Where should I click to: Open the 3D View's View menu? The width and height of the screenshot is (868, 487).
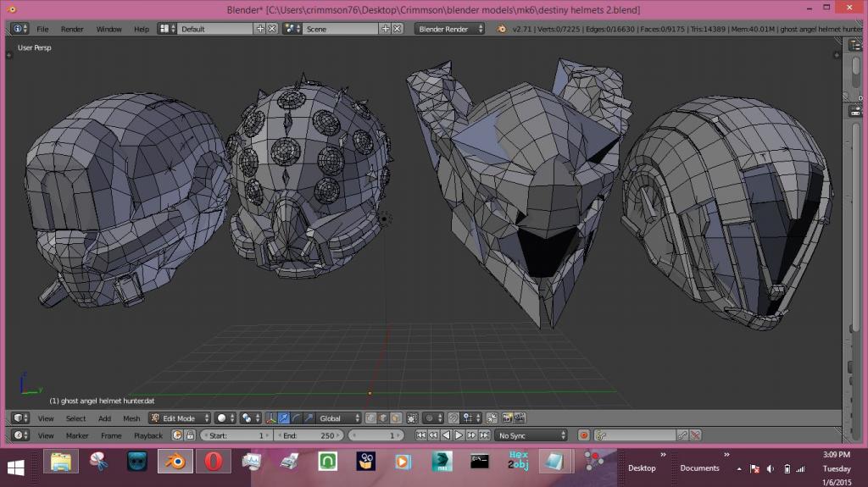pos(46,418)
